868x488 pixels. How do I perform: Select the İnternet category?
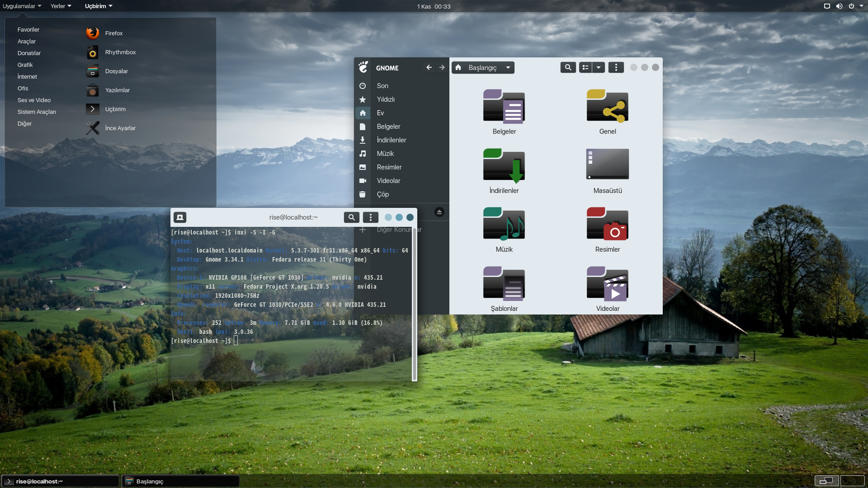point(27,77)
